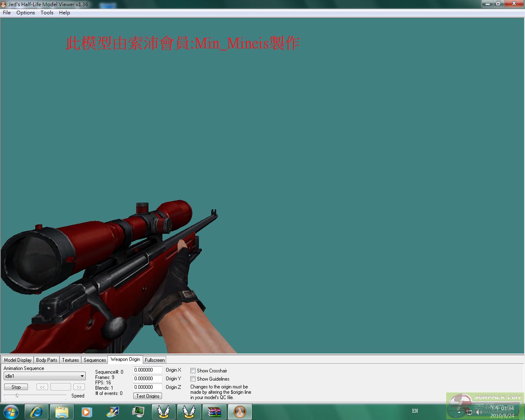The width and height of the screenshot is (525, 420).
Task: Click the network icon in system tray
Action: [469, 412]
